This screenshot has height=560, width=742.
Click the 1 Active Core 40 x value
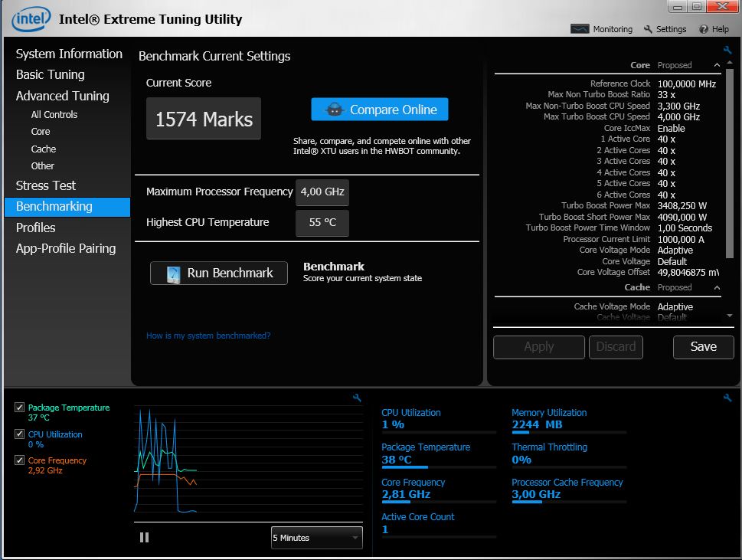[x=666, y=139]
